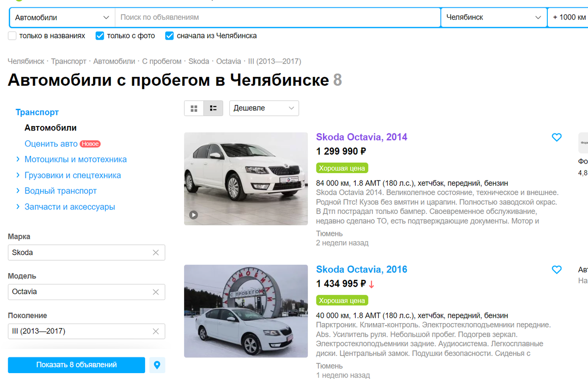This screenshot has height=379, width=588.
Task: Switch to list view of listings
Action: point(213,108)
